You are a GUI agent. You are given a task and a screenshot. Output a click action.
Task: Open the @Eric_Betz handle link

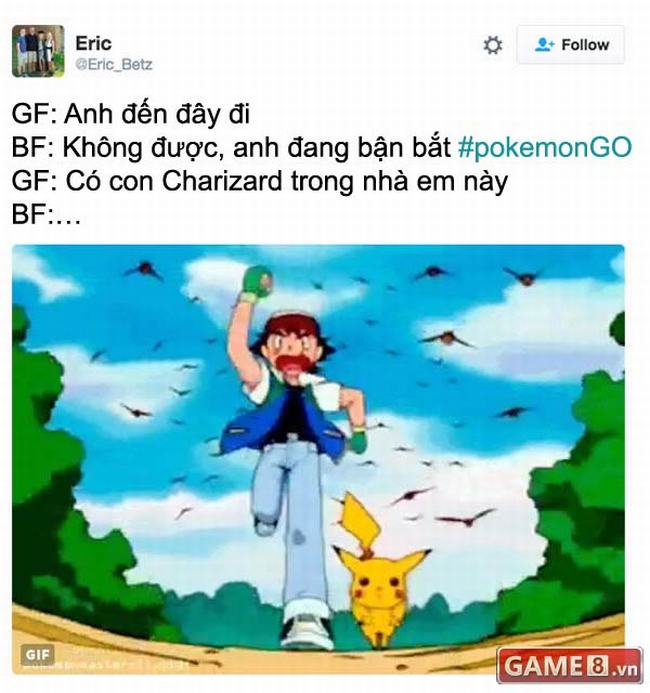[114, 65]
